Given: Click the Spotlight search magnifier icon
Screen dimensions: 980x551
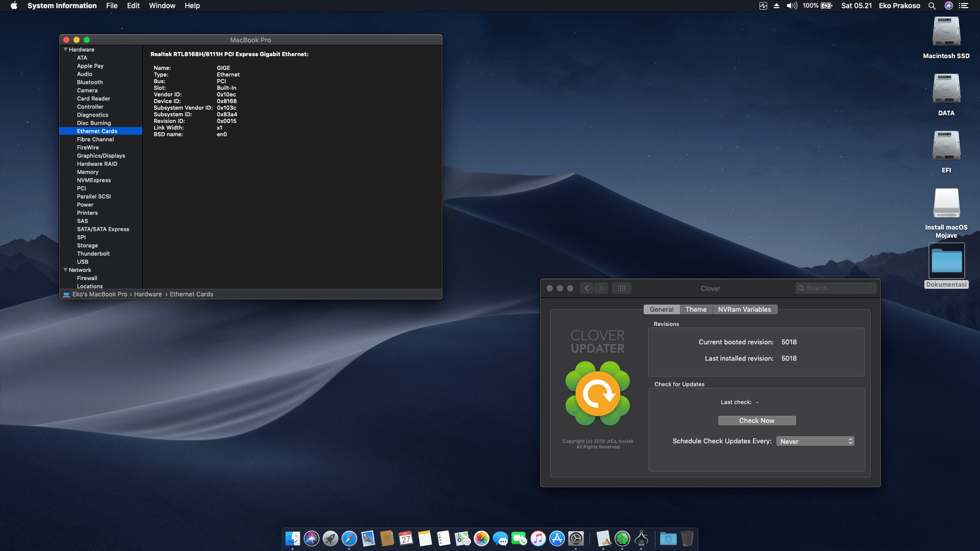Looking at the screenshot, I should click(932, 6).
